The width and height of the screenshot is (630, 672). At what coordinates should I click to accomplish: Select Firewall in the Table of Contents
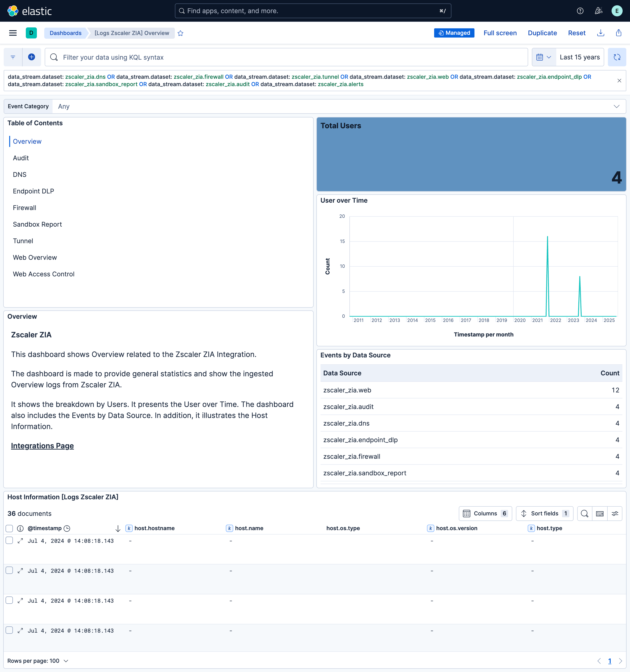24,207
